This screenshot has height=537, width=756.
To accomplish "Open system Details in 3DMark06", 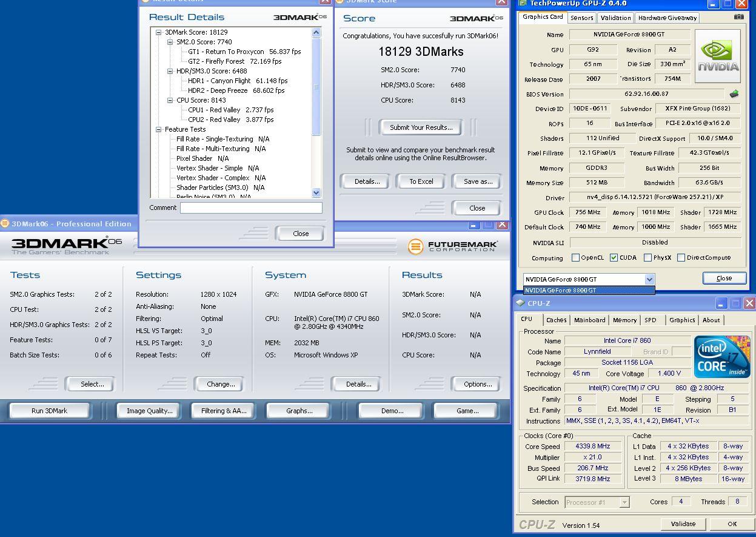I will click(x=358, y=384).
